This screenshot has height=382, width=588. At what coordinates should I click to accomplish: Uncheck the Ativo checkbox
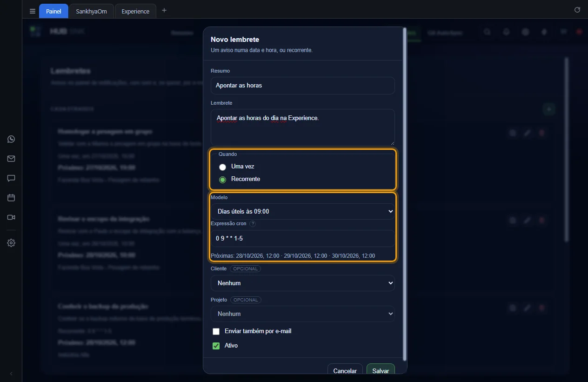click(216, 346)
